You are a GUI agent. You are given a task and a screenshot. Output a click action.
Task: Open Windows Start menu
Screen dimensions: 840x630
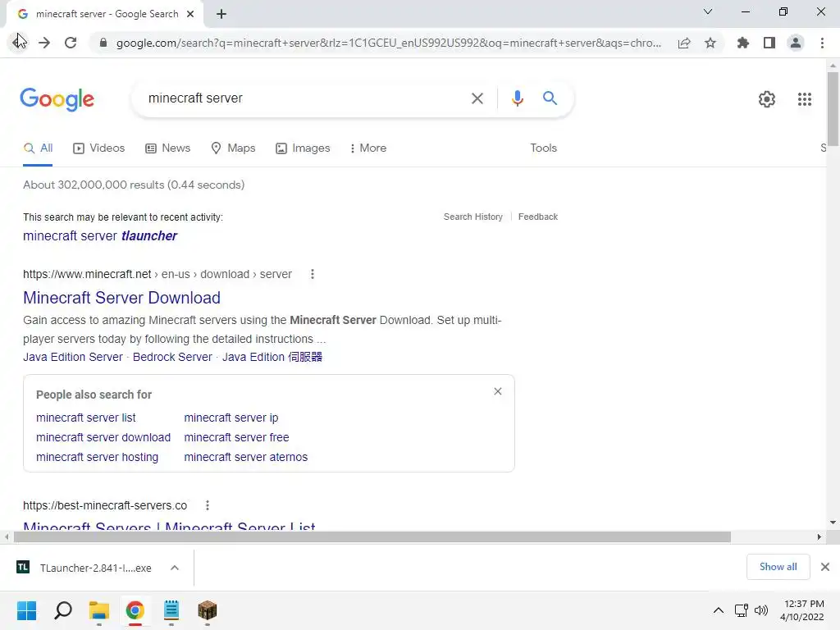pos(27,610)
